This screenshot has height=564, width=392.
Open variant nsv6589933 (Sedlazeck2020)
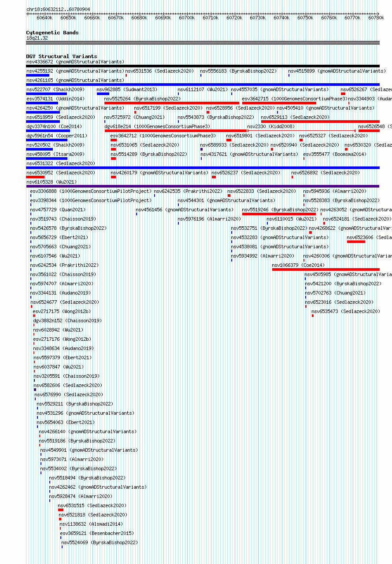point(234,145)
